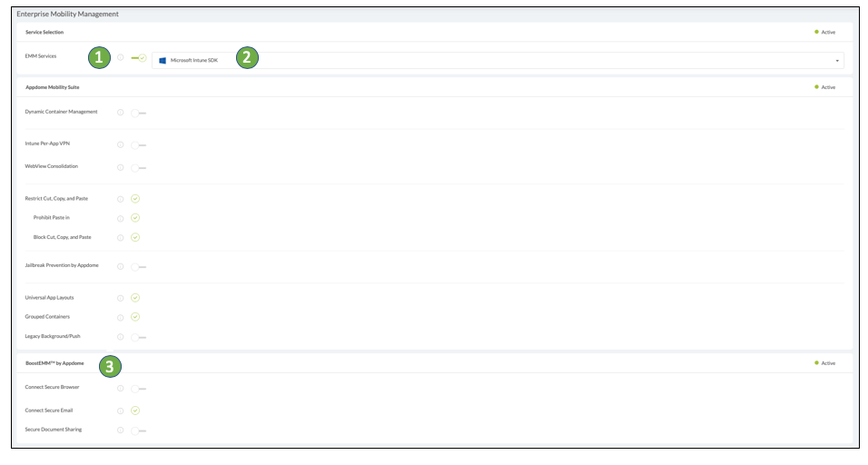The height and width of the screenshot is (465, 868).
Task: Switch on Legacy Background/Push
Action: (138, 337)
